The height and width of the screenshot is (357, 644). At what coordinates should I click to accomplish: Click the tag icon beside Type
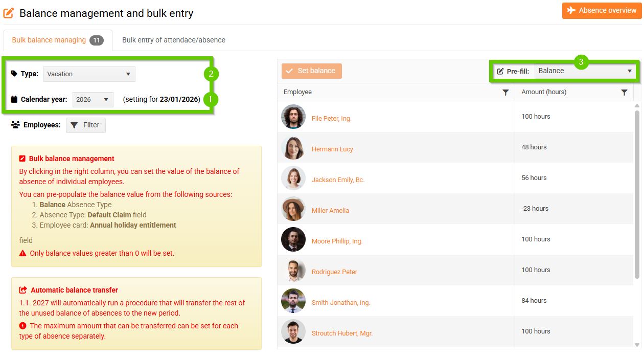point(14,74)
